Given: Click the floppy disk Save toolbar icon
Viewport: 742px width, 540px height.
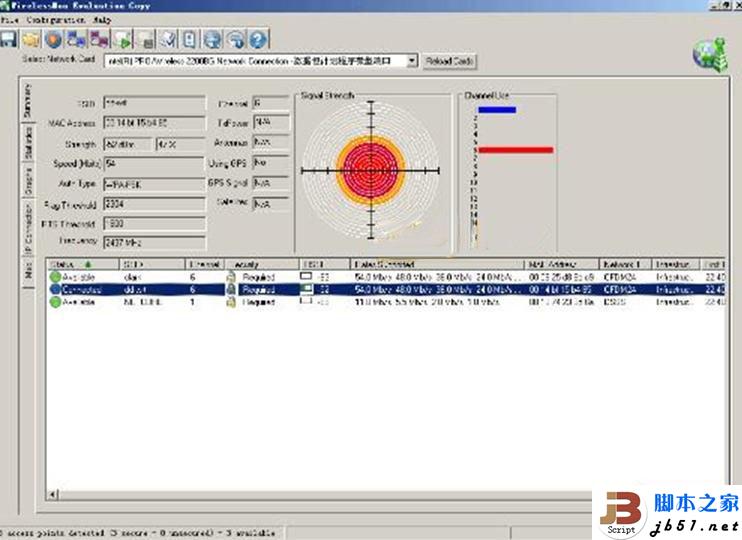Looking at the screenshot, I should 8,39.
